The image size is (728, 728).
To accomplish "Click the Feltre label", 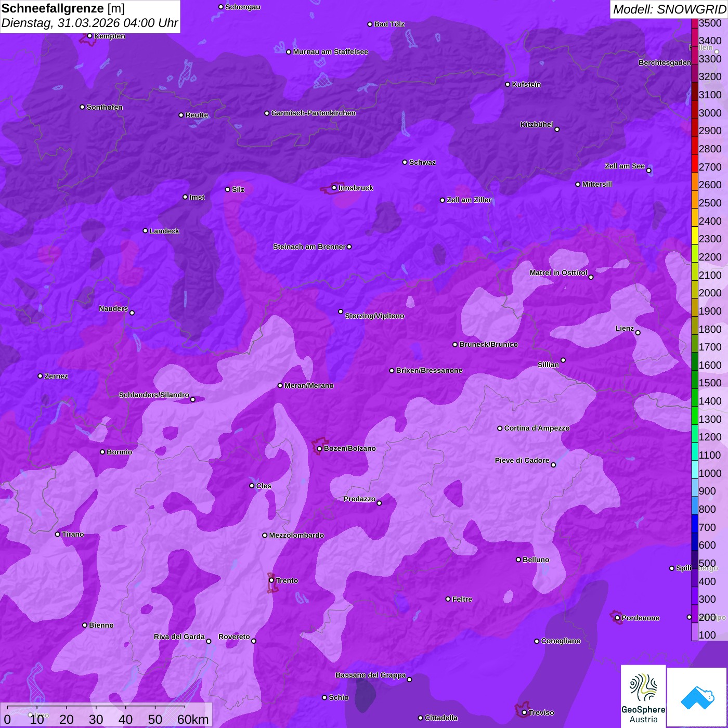I will [x=462, y=599].
